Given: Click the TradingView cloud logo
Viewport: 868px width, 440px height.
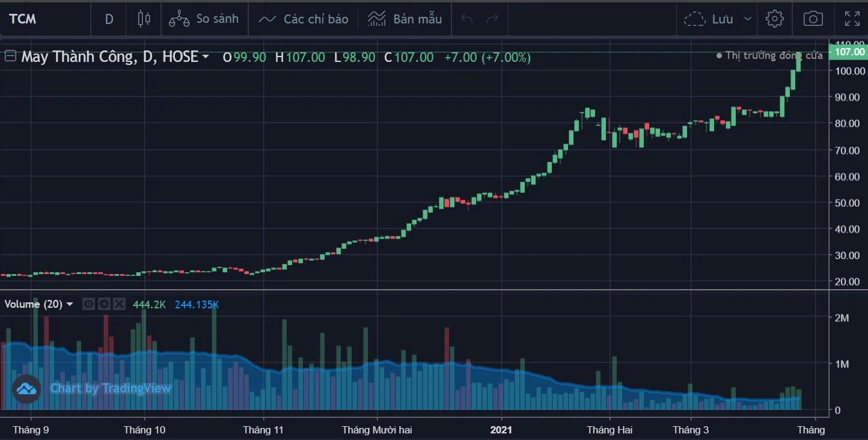Looking at the screenshot, I should click(x=27, y=389).
